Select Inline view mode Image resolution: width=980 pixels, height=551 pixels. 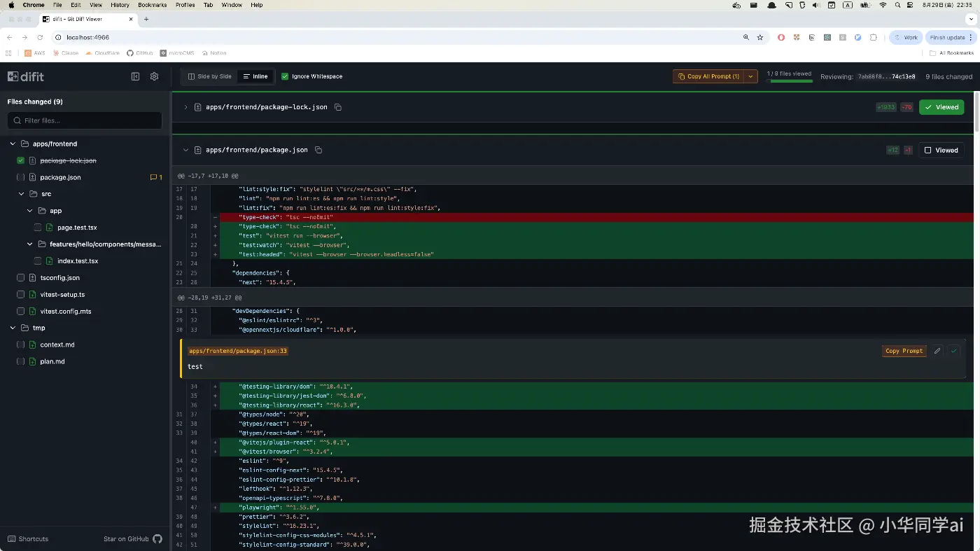pos(255,76)
